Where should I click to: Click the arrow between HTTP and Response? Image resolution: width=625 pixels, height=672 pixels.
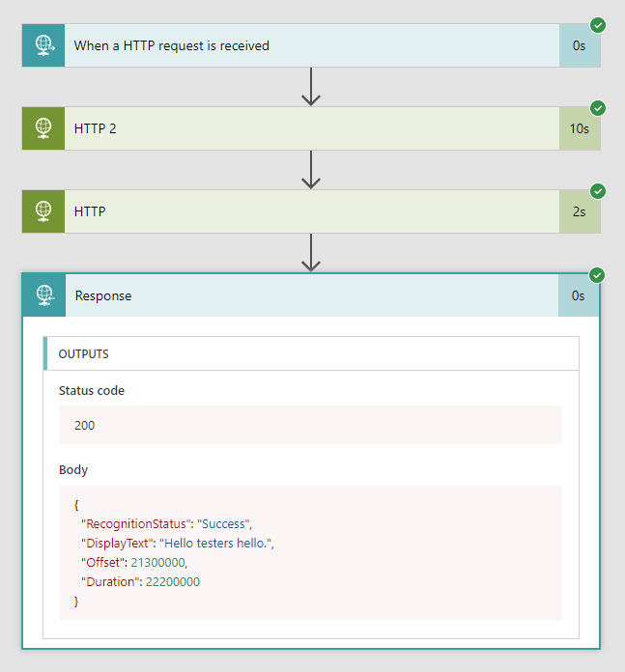point(310,253)
